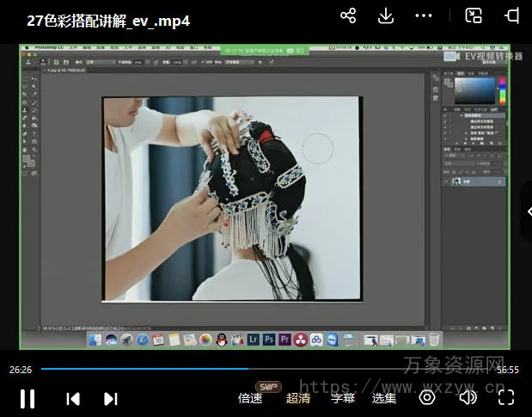Mute the video volume
The image size is (532, 417).
point(468,397)
